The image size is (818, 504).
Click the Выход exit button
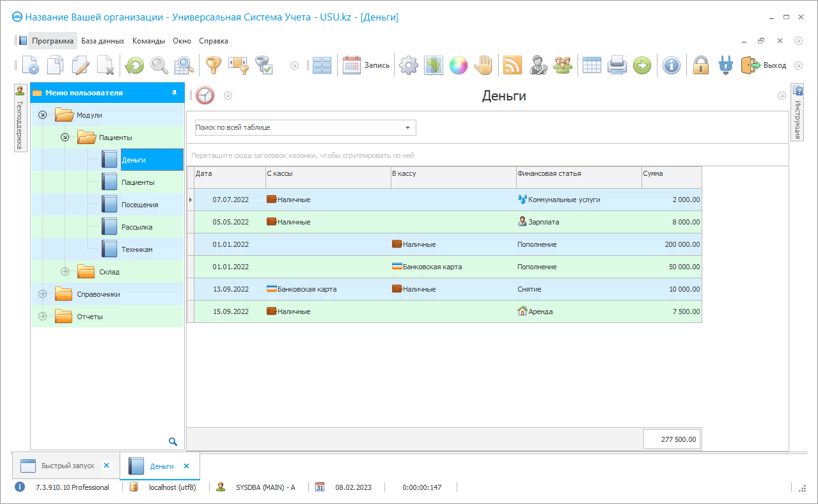pyautogui.click(x=764, y=65)
